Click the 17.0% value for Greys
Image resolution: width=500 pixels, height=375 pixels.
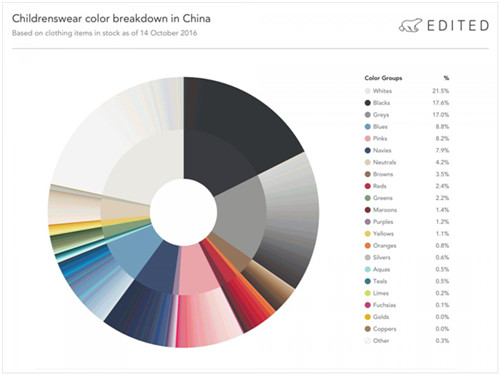click(441, 115)
